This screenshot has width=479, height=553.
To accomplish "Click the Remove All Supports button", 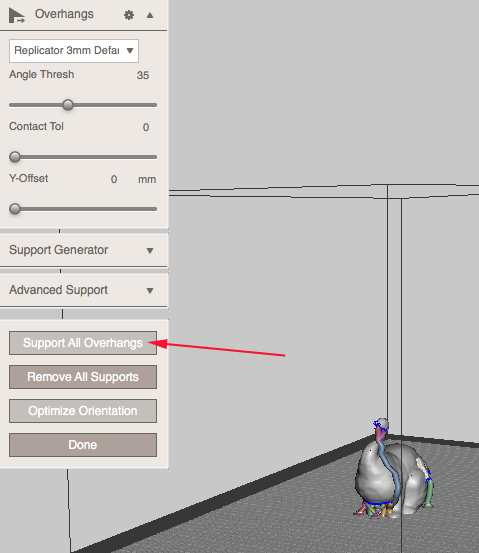I will tap(83, 377).
